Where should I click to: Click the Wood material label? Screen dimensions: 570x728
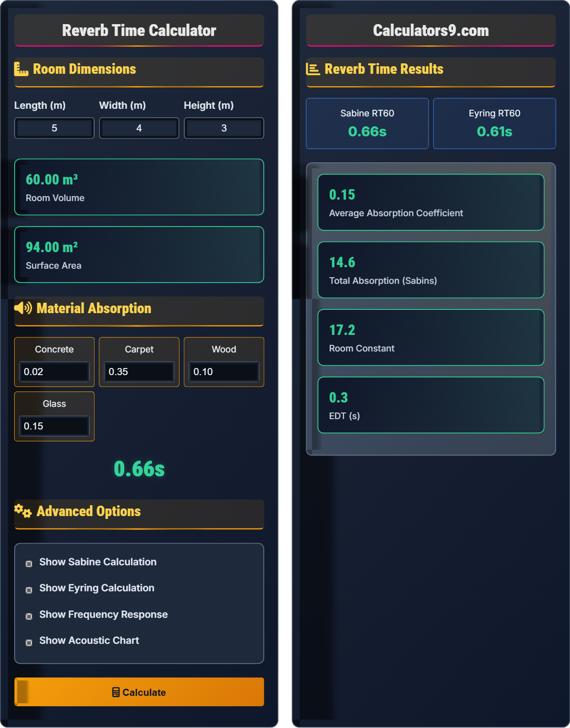click(x=224, y=350)
